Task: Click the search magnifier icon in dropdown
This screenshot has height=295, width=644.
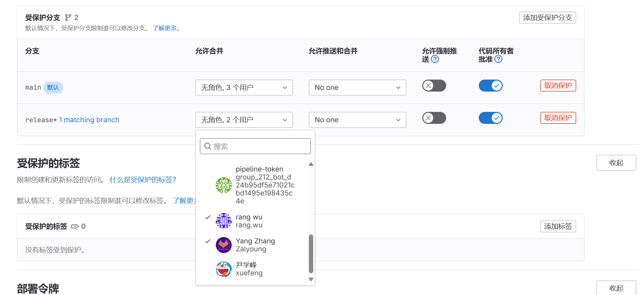Action: 208,146
